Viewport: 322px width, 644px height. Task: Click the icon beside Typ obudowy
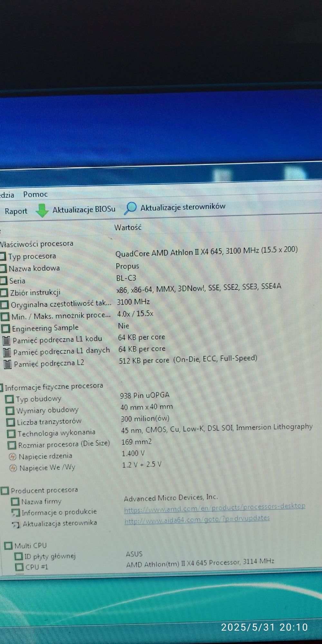point(10,399)
